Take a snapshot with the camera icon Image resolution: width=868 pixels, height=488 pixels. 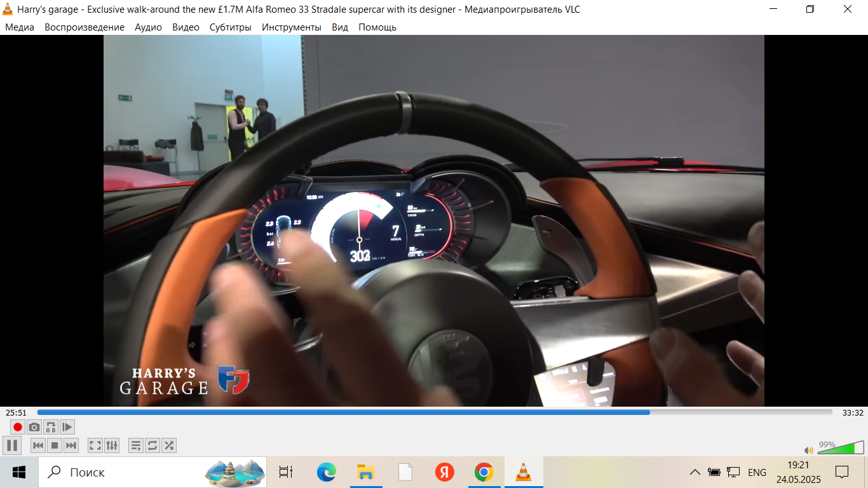coord(34,427)
